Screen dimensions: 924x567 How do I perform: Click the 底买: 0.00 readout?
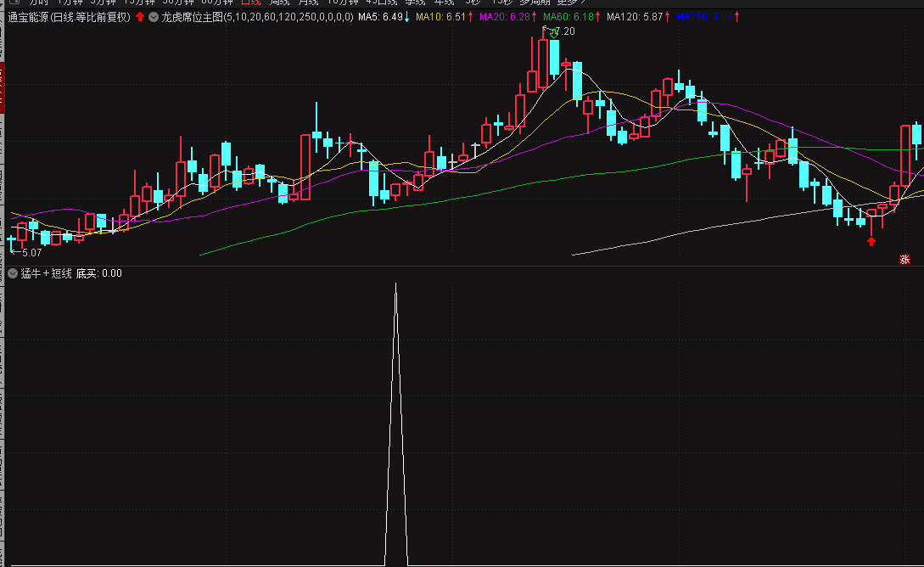pos(99,273)
